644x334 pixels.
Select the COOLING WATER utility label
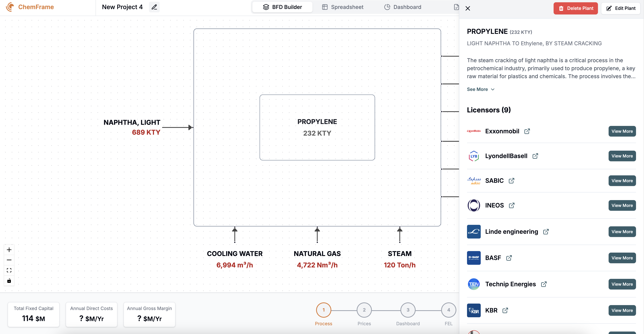tap(234, 254)
